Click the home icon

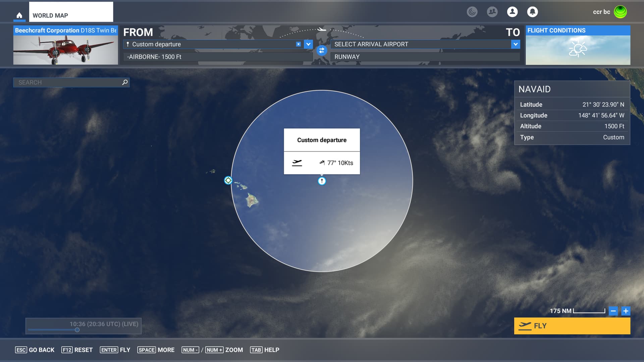(x=19, y=15)
